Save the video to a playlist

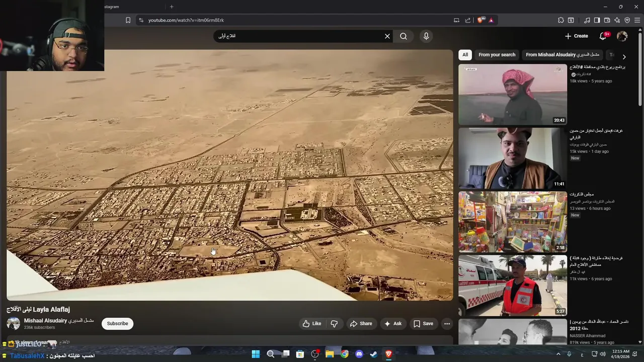pyautogui.click(x=423, y=324)
